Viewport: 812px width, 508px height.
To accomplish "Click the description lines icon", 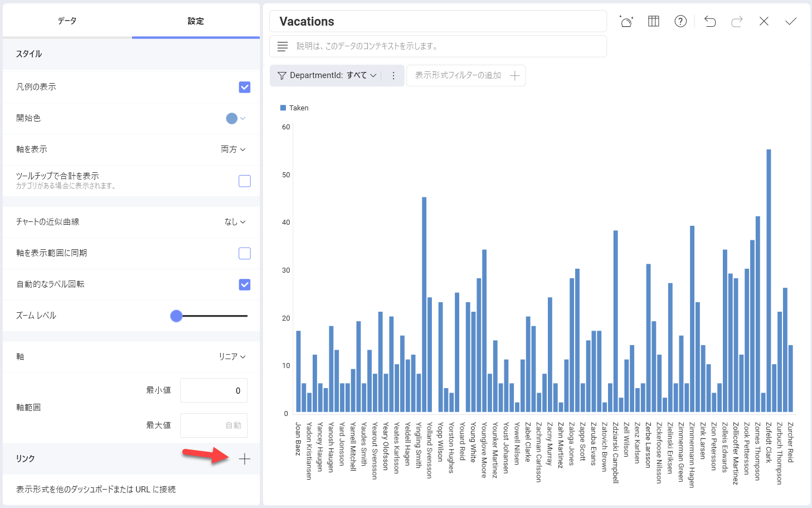I will pos(283,46).
